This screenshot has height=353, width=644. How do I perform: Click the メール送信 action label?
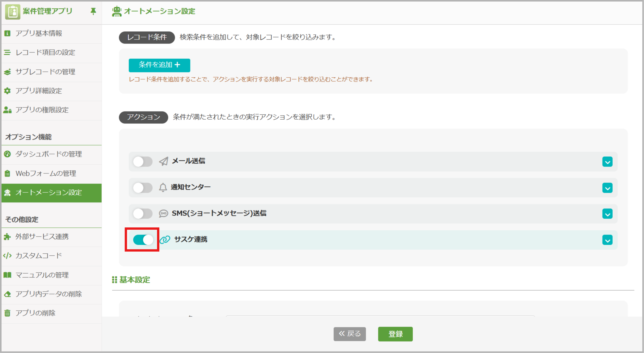point(188,161)
